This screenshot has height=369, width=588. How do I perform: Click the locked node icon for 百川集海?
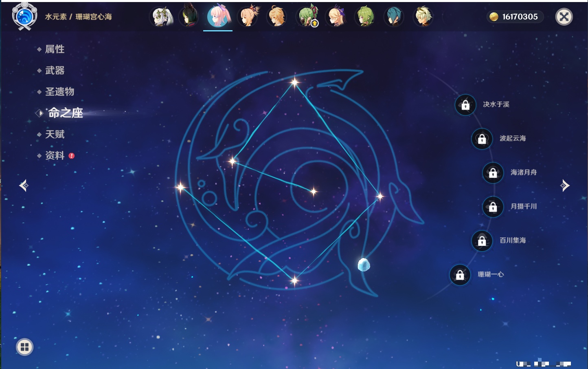click(x=482, y=241)
